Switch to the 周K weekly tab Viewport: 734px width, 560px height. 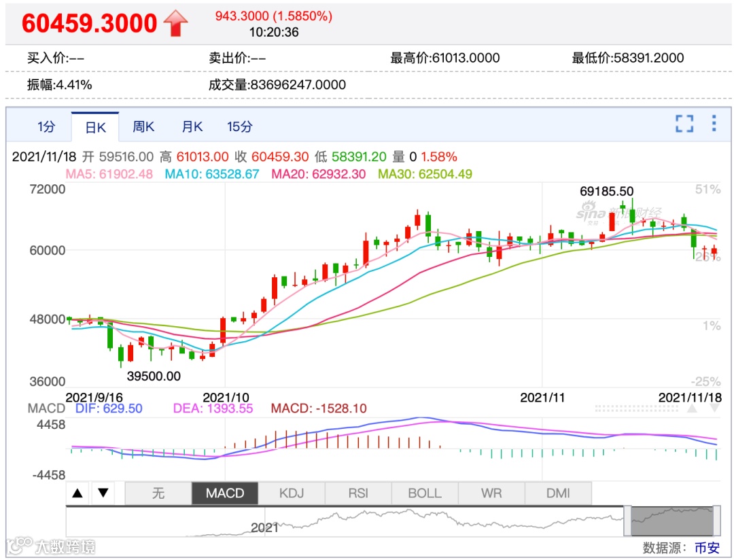143,127
